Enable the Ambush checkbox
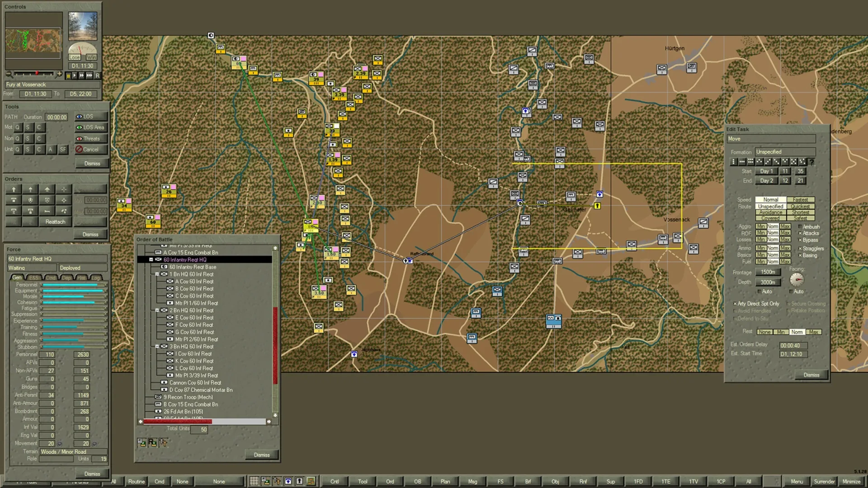This screenshot has width=868, height=488. [801, 226]
